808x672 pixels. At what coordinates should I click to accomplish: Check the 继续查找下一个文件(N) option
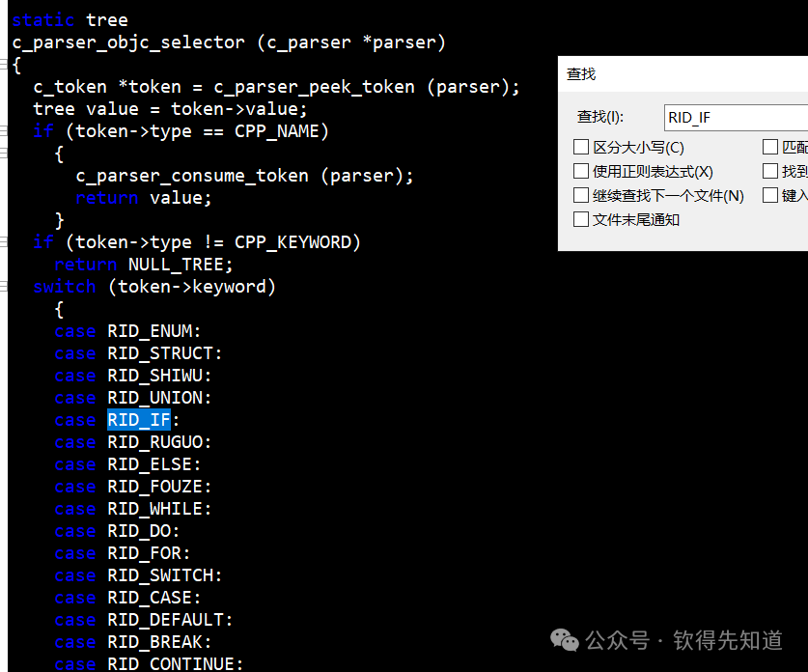[581, 195]
